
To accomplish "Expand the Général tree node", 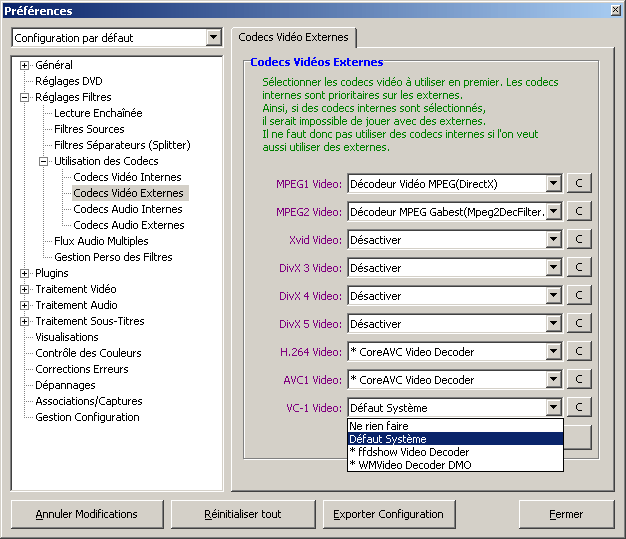I will click(x=25, y=65).
